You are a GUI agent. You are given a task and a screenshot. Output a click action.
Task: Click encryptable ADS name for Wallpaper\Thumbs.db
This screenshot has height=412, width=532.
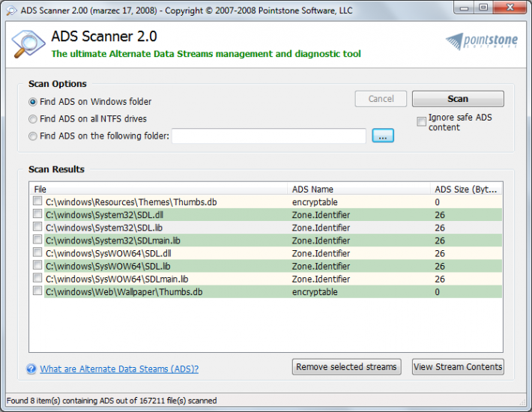[315, 292]
